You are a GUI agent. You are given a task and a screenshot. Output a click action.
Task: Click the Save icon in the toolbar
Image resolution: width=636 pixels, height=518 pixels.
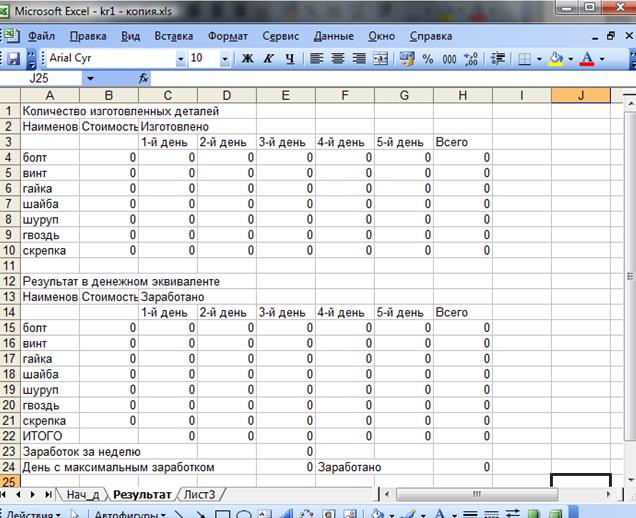click(x=15, y=59)
